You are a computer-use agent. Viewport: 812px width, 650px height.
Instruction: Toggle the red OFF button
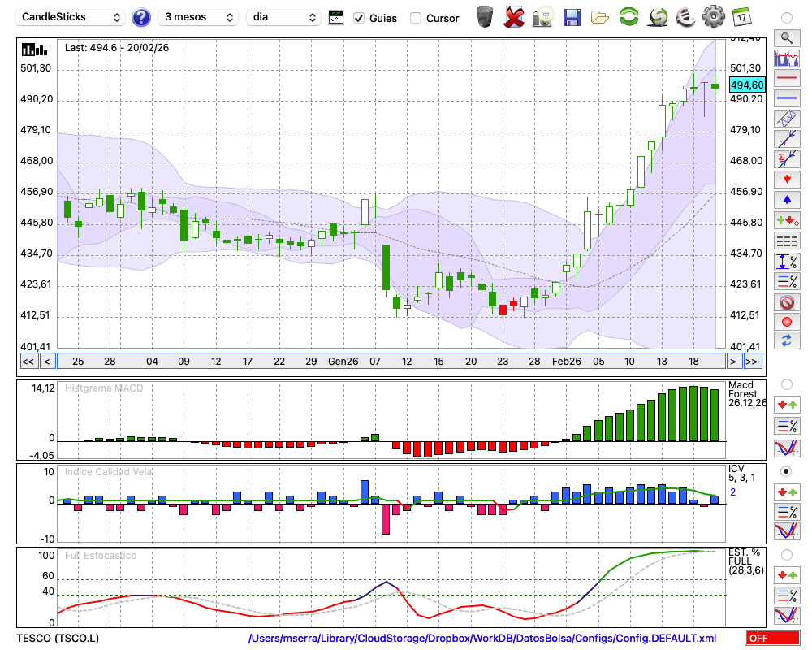point(772,639)
